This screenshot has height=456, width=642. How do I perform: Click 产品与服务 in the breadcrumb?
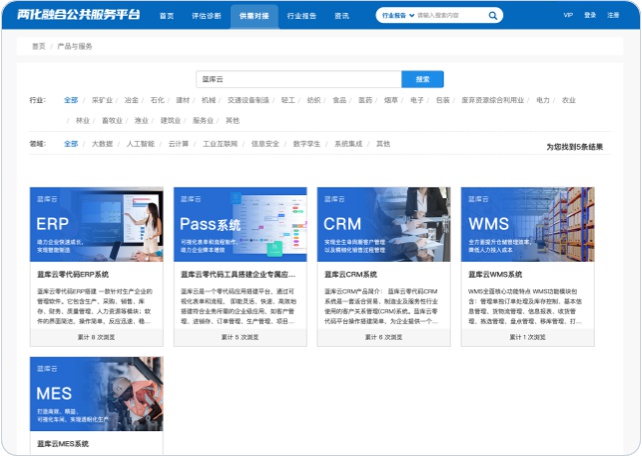point(75,46)
